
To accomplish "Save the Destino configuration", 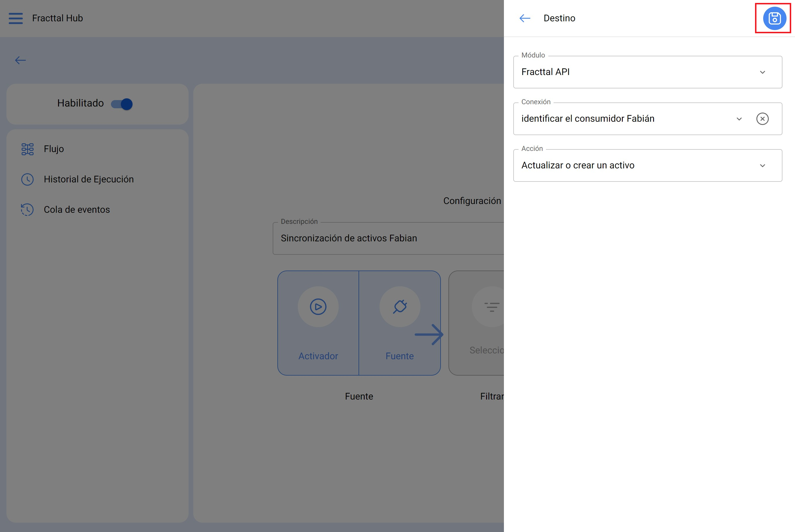I will coord(774,18).
